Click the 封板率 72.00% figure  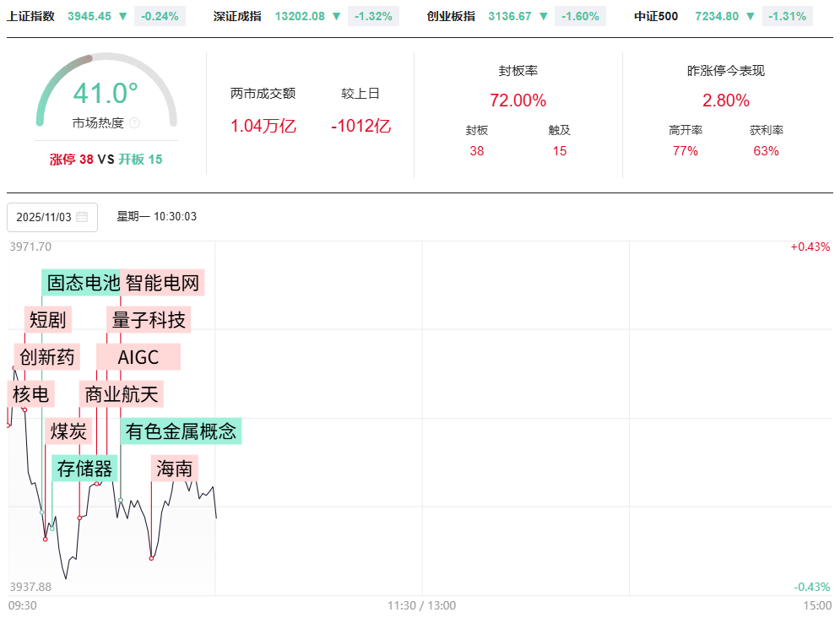pyautogui.click(x=518, y=100)
